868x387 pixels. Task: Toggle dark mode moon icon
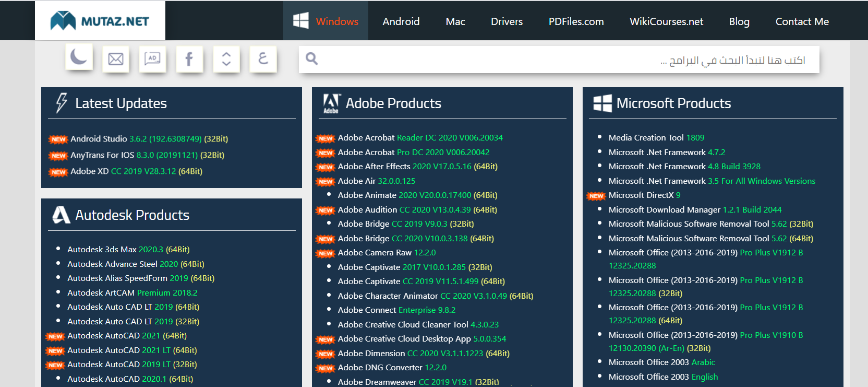(79, 57)
